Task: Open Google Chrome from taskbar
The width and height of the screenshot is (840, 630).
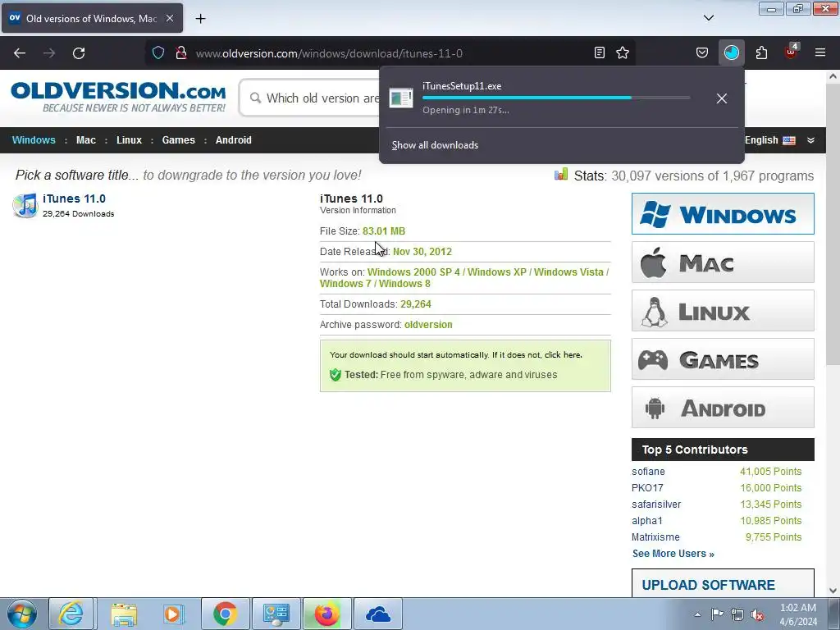Action: pos(225,614)
